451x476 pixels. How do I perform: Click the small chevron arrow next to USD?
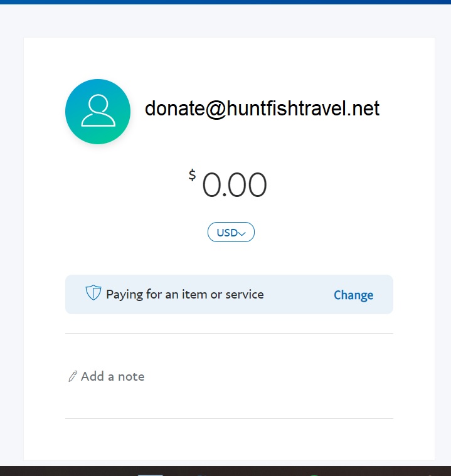coord(243,233)
